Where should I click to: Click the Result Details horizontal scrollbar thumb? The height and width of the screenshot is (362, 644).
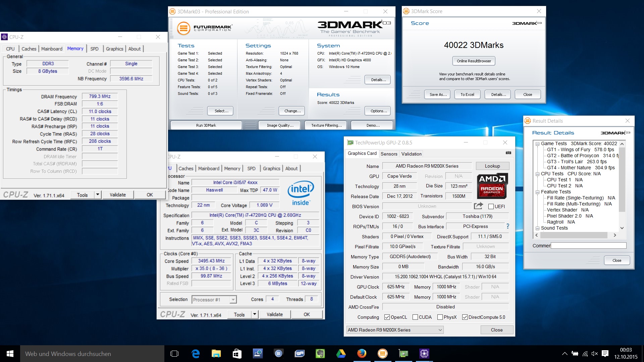[574, 235]
